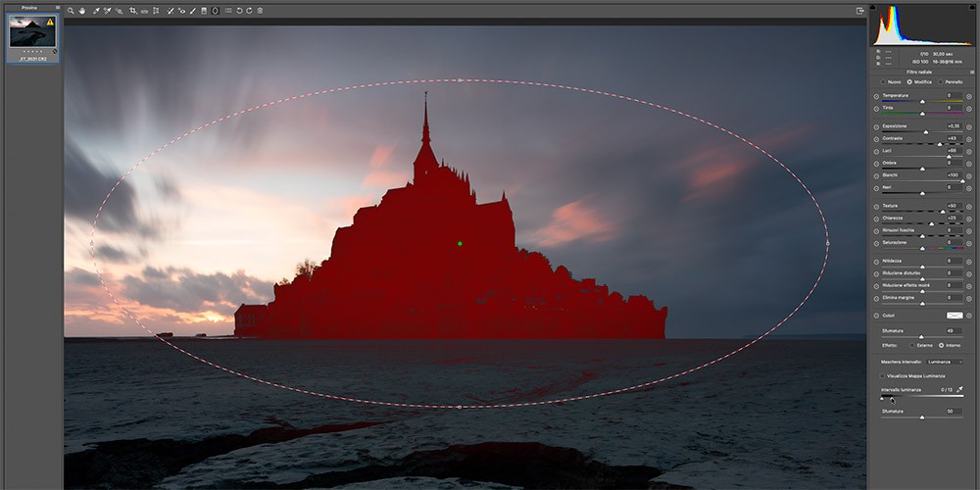The image size is (980, 490).
Task: Click the plus button for Esposizione
Action: tap(969, 126)
